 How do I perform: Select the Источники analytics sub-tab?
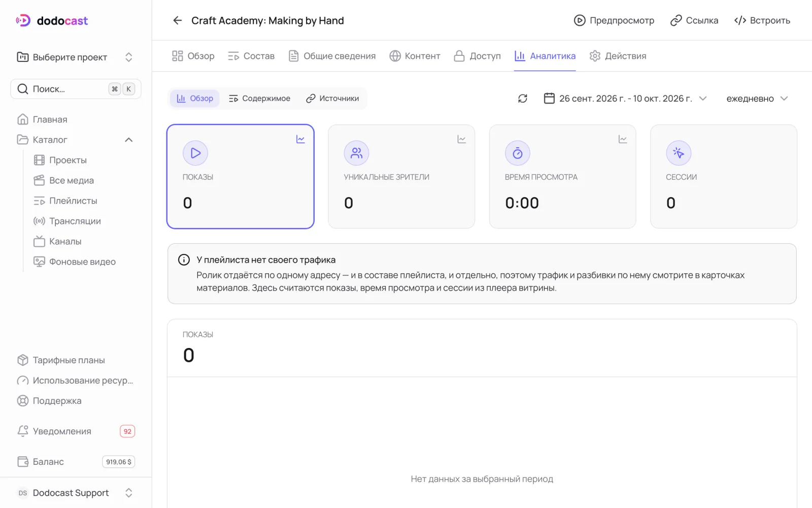tap(332, 99)
